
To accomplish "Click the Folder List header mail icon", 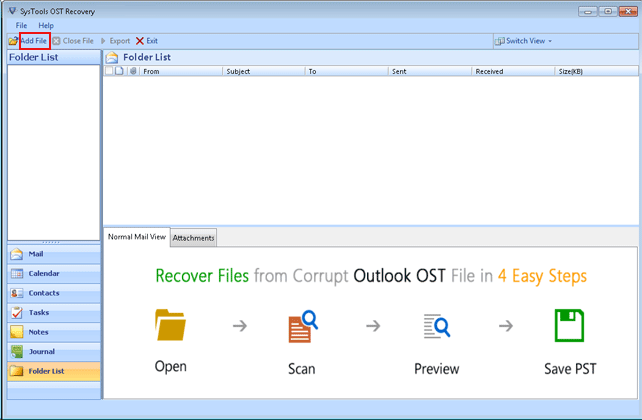I will coord(112,58).
